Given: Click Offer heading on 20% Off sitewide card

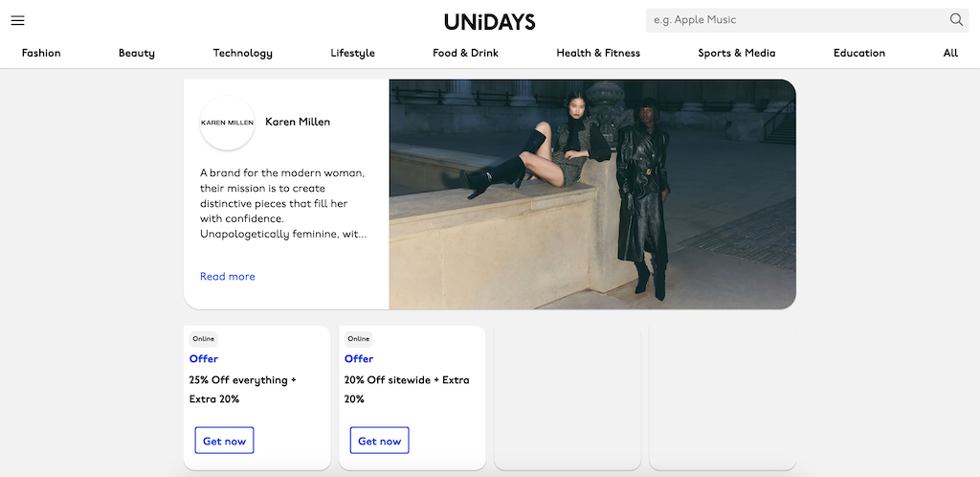Looking at the screenshot, I should pyautogui.click(x=359, y=359).
